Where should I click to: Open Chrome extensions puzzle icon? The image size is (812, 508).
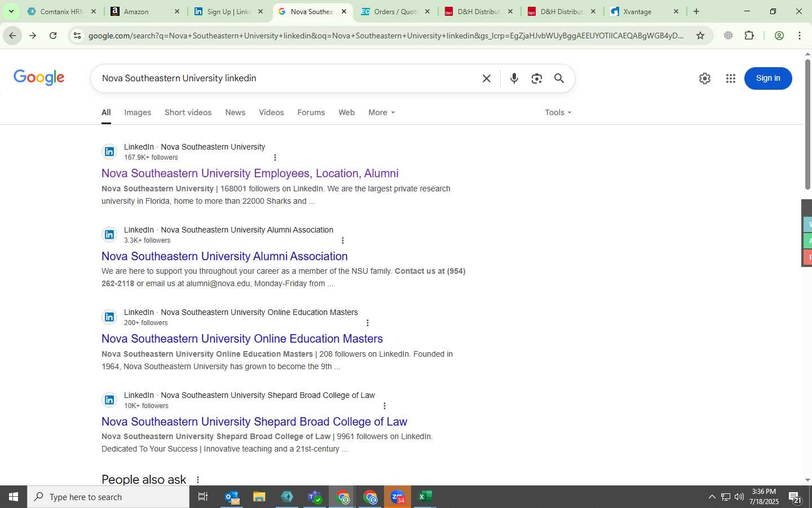(x=749, y=36)
